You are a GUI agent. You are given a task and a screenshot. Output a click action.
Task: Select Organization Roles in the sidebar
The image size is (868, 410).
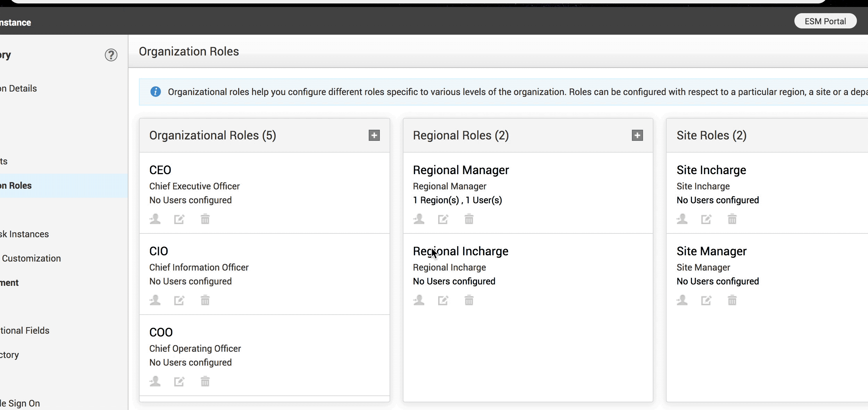[x=64, y=186]
